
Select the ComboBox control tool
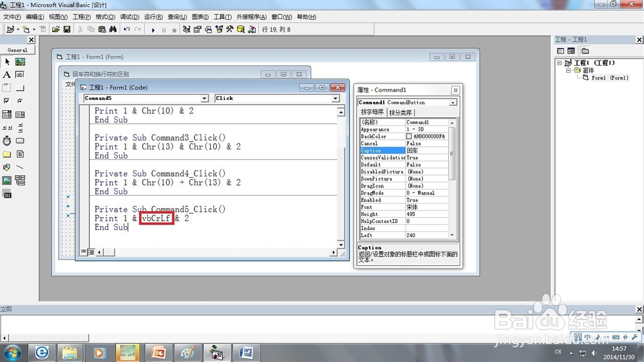pyautogui.click(x=7, y=114)
